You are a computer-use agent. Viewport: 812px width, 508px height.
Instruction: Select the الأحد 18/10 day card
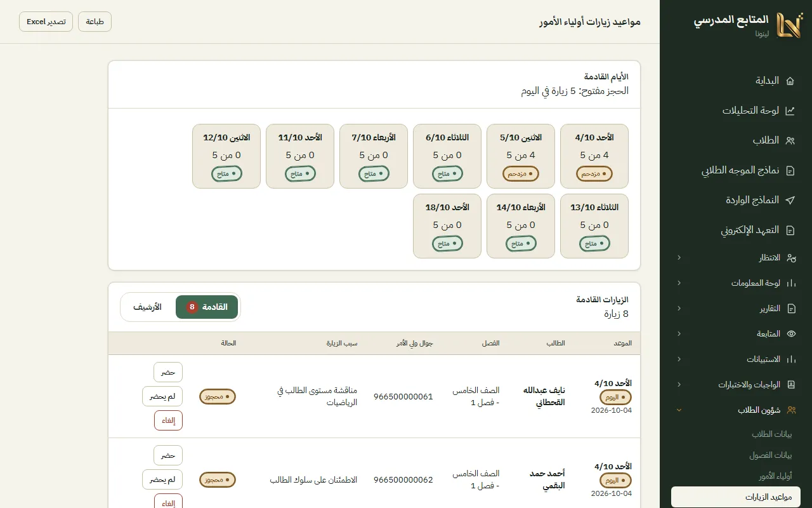(447, 226)
